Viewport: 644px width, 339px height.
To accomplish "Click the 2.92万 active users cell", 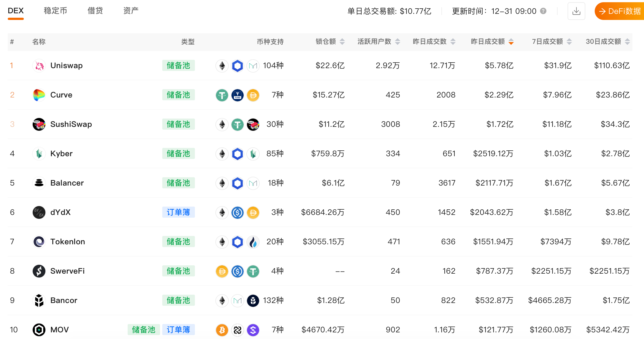I will (388, 66).
